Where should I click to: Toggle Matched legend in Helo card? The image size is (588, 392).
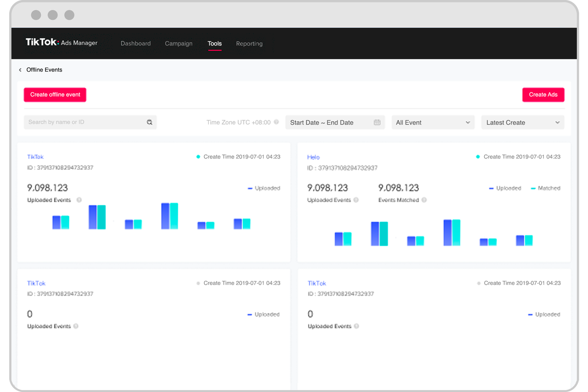pyautogui.click(x=545, y=188)
